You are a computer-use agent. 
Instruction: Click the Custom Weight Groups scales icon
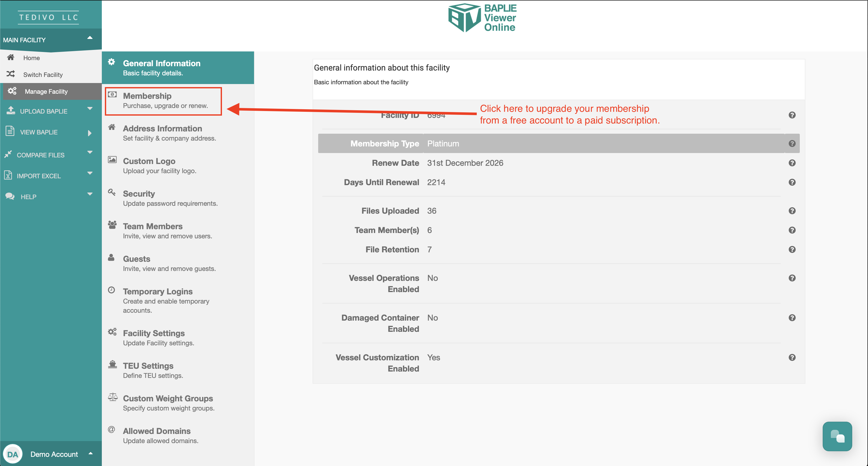pos(113,397)
